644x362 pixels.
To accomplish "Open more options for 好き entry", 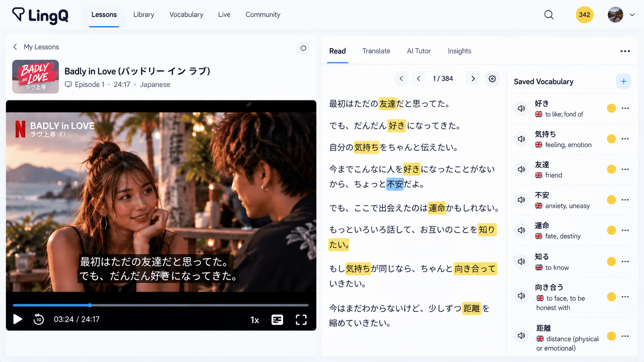I will [625, 108].
